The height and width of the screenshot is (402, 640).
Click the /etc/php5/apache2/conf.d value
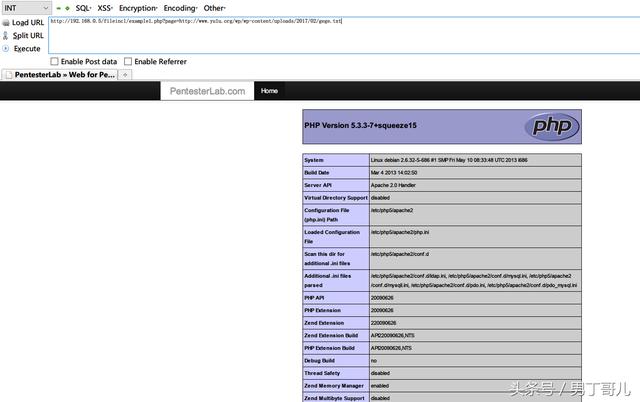pyautogui.click(x=400, y=254)
